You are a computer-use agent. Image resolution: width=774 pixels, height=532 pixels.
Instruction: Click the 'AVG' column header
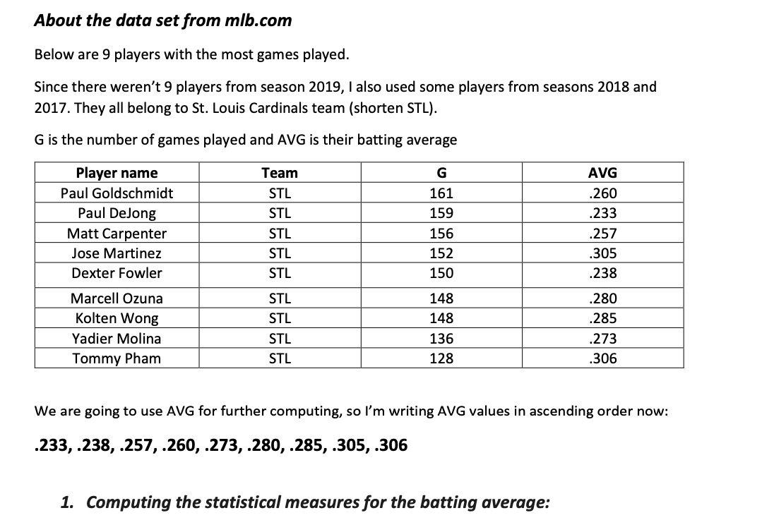[x=602, y=173]
